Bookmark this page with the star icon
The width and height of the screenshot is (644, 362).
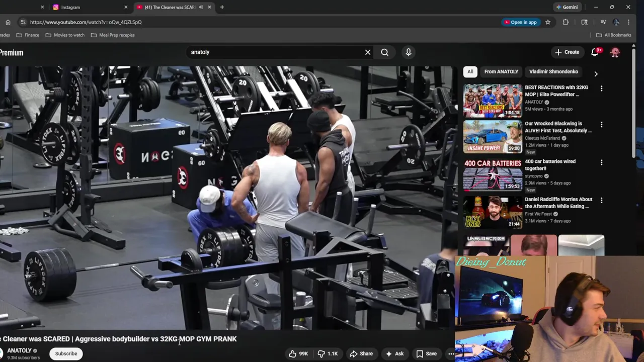click(548, 22)
